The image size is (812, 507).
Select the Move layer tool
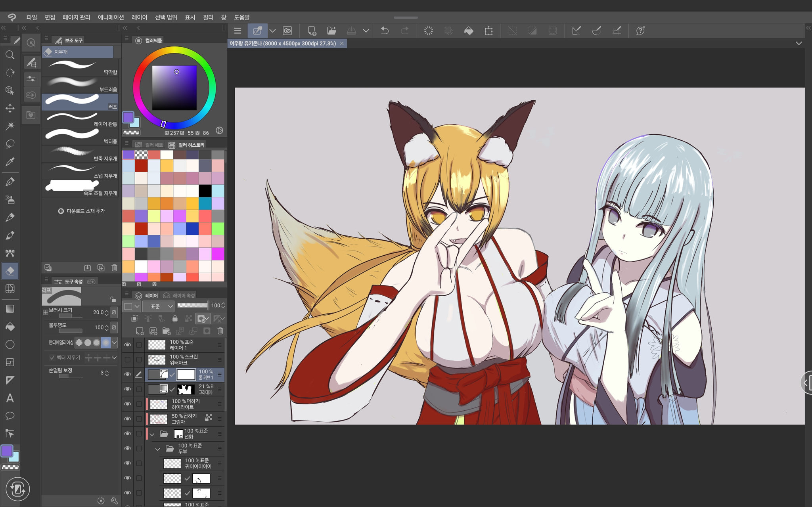[10, 108]
